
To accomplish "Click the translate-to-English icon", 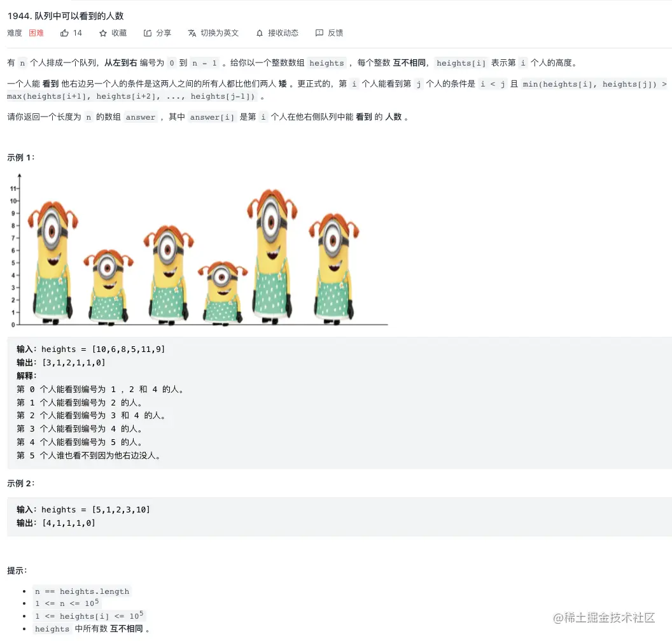I will (192, 33).
